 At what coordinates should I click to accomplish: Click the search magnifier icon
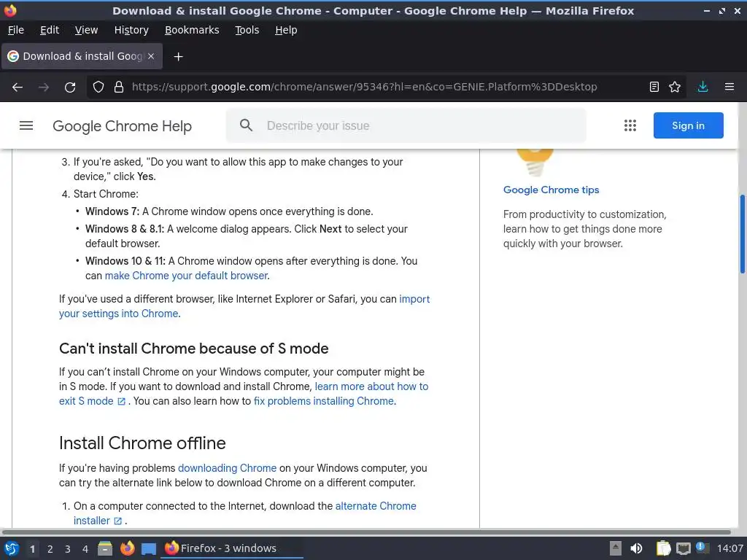(246, 125)
